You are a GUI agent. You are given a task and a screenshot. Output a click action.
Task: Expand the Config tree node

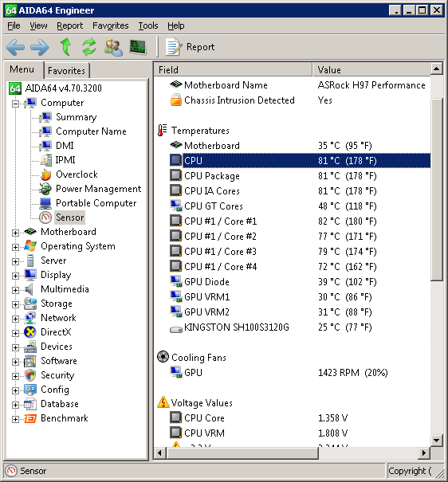click(x=15, y=390)
